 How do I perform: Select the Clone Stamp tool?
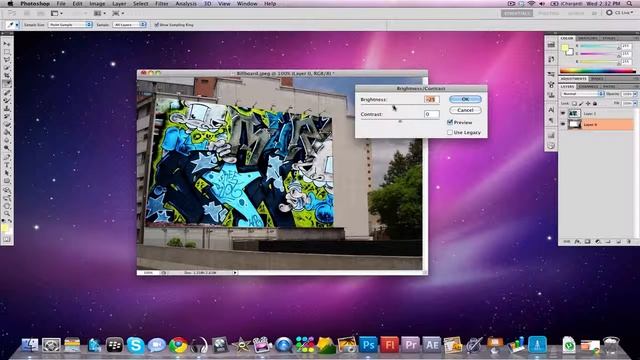coord(7,108)
